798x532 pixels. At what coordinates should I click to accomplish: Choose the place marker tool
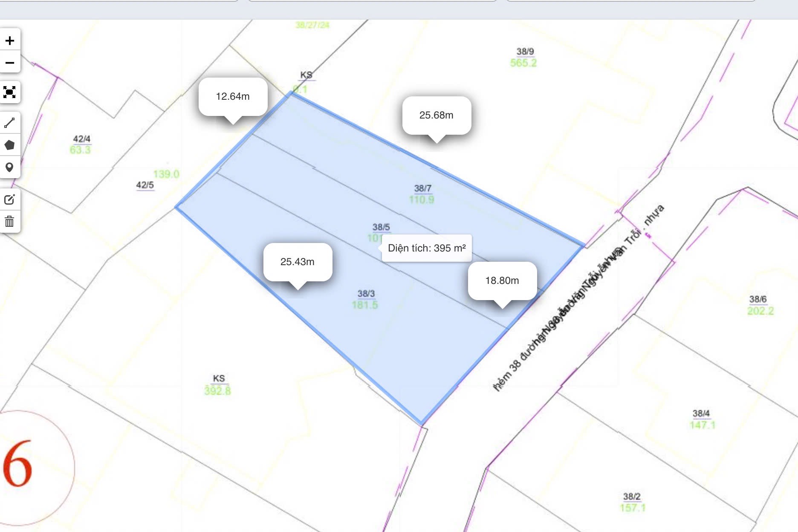[x=10, y=167]
